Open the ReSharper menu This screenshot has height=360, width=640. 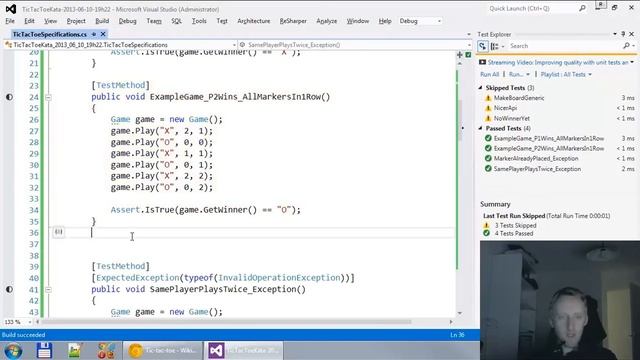point(293,21)
